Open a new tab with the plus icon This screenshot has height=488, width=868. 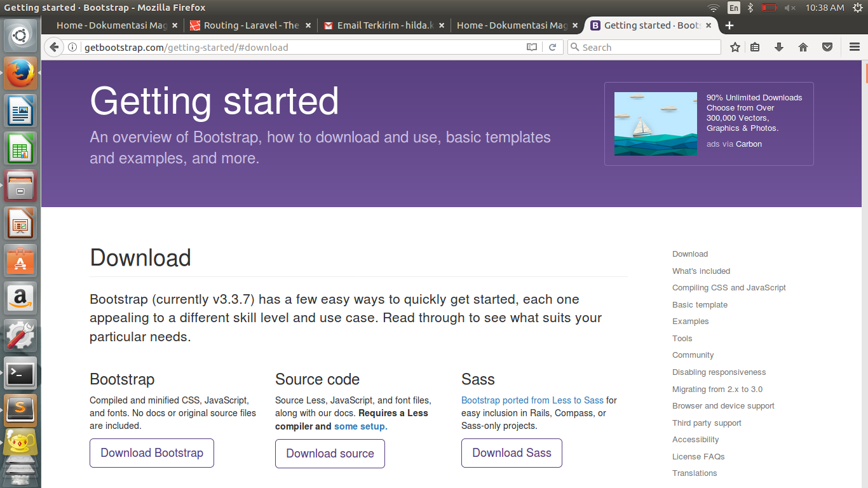pyautogui.click(x=729, y=25)
